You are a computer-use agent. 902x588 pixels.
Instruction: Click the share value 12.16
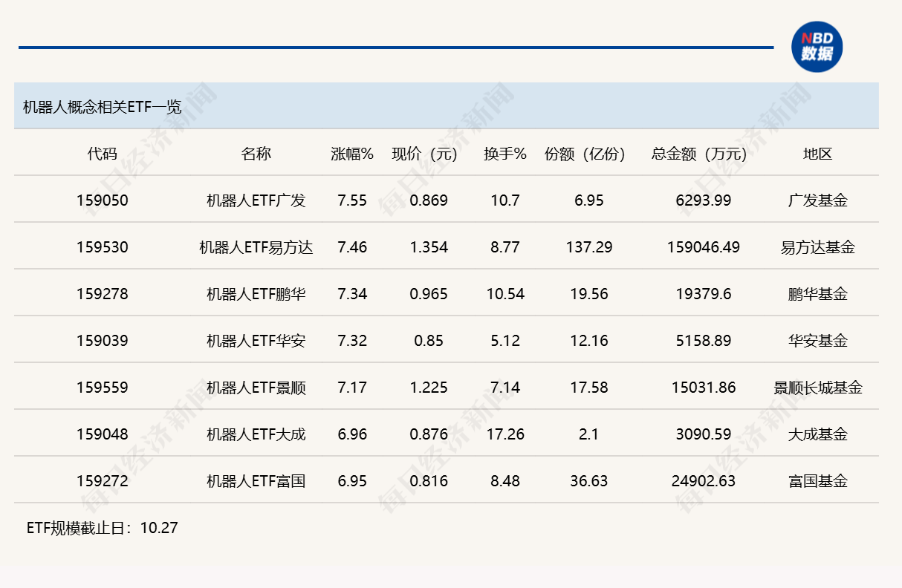pyautogui.click(x=589, y=341)
